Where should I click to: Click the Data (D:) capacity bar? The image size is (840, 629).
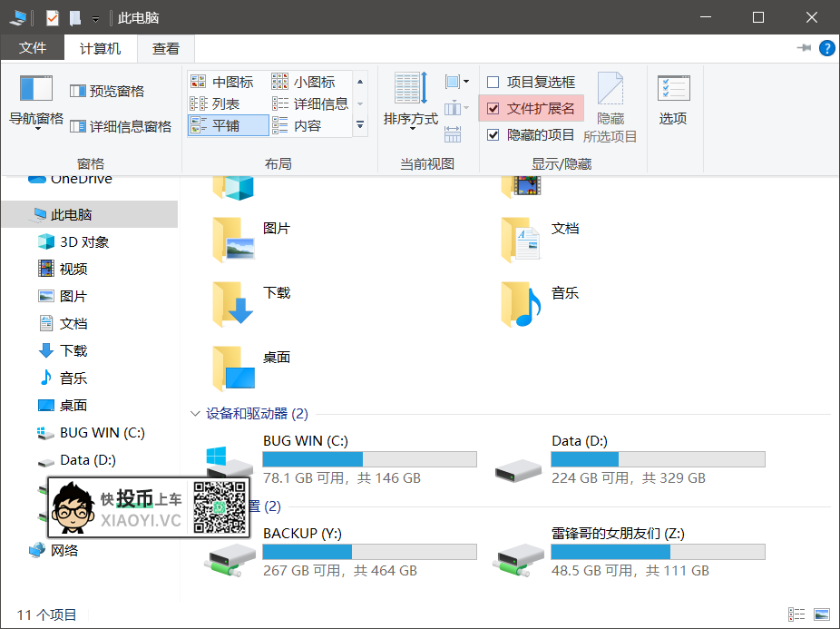(658, 458)
